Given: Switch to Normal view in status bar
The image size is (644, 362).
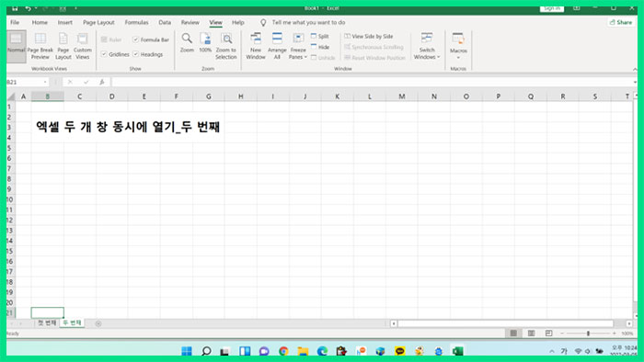Looking at the screenshot, I should [513, 334].
